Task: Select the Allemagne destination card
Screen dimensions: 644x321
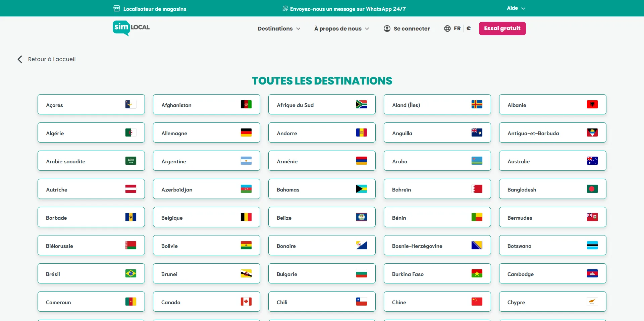Action: tap(206, 133)
